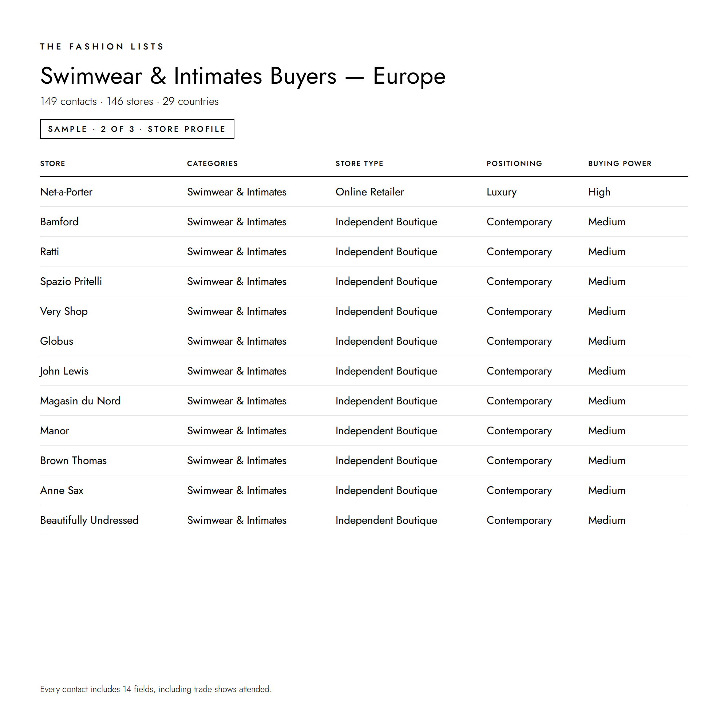Select the Net-a-Porter store name
The width and height of the screenshot is (728, 728).
click(x=66, y=192)
